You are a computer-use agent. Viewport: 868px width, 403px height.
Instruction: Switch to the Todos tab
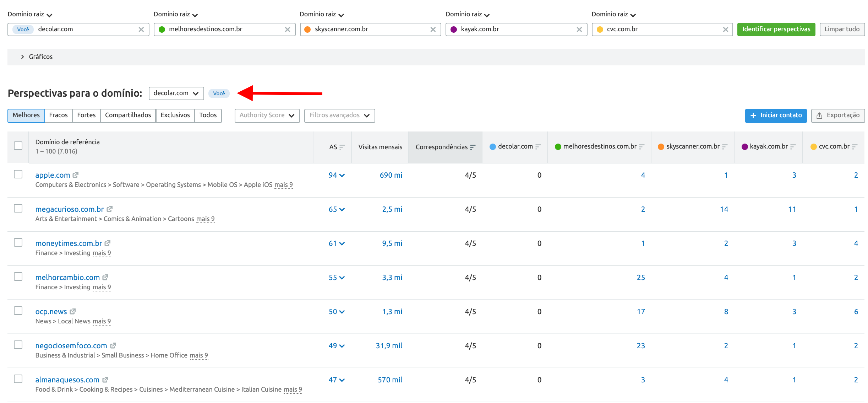(x=208, y=115)
